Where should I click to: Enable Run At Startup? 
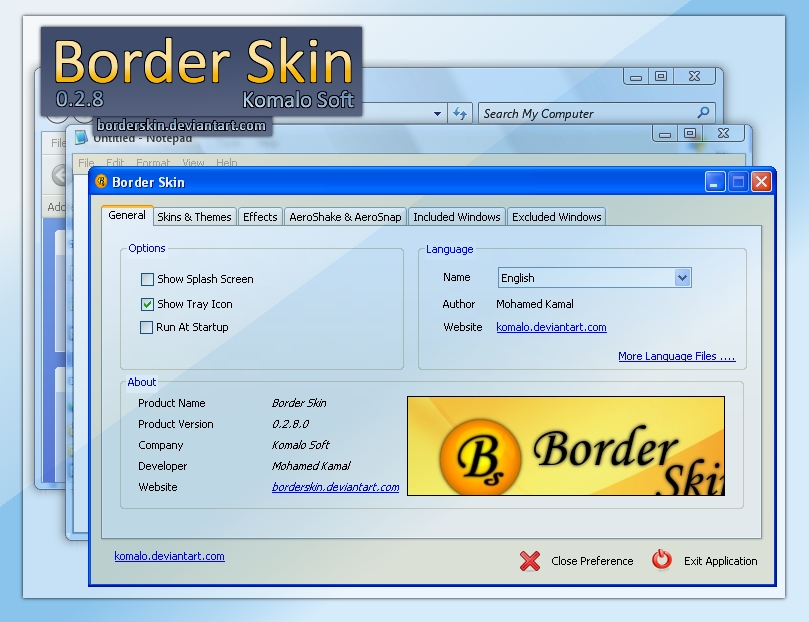pos(146,327)
